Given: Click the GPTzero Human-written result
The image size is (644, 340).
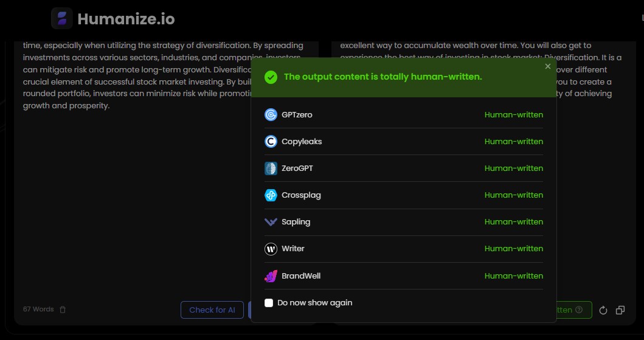Looking at the screenshot, I should pos(513,115).
